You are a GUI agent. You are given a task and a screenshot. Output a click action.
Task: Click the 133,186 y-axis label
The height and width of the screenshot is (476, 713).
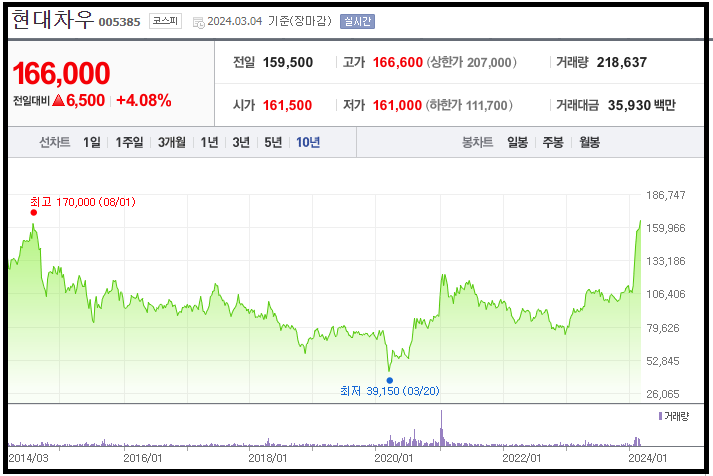(x=666, y=261)
